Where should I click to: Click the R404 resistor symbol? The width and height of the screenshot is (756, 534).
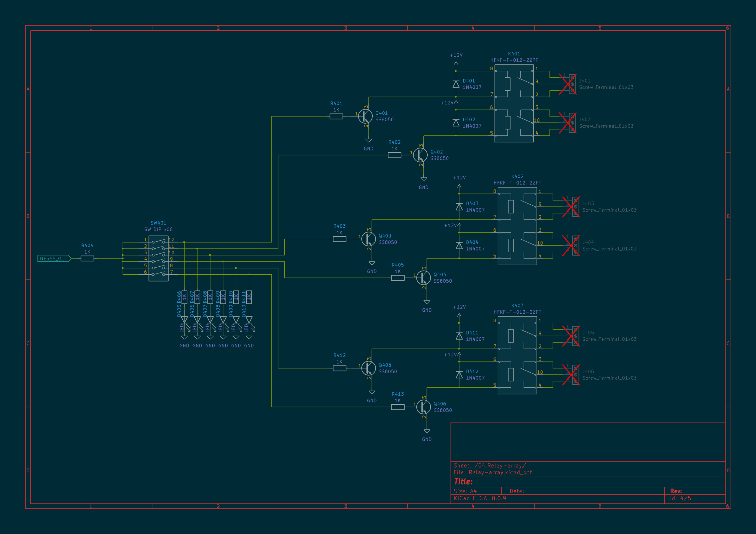click(x=87, y=259)
